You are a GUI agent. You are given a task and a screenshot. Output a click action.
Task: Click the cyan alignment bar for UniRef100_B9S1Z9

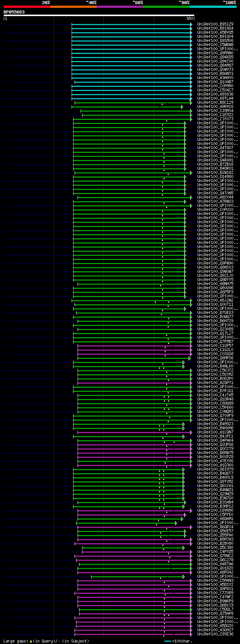tap(132, 24)
